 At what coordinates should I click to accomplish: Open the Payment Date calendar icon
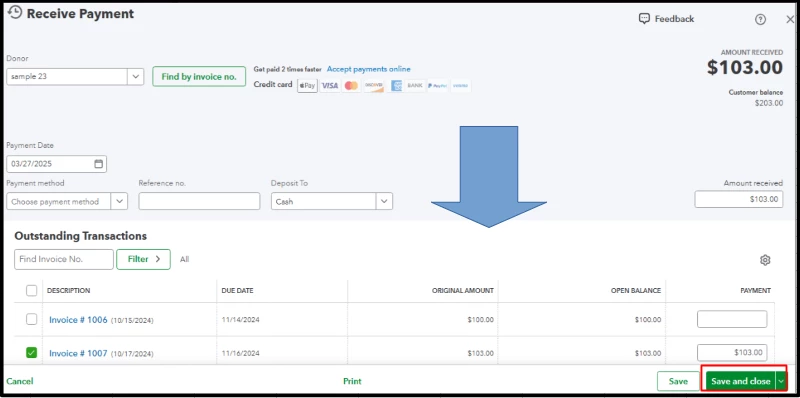pyautogui.click(x=98, y=164)
